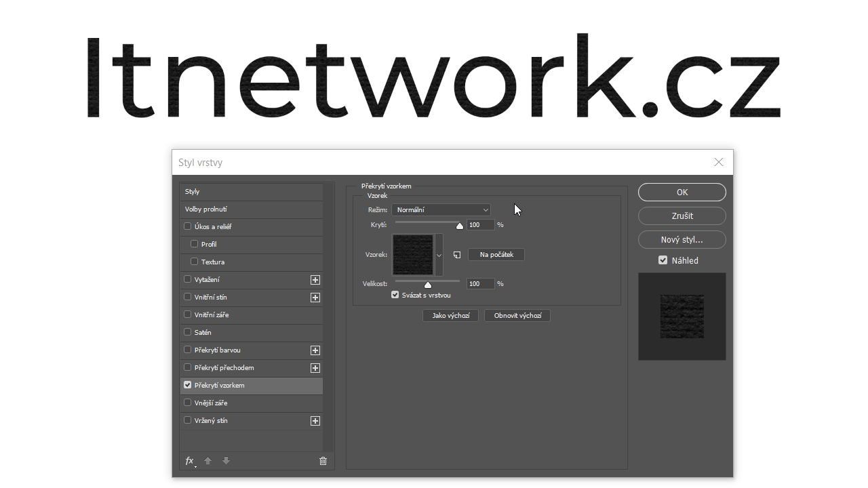Duplicate Překrytí přechodem using its plus icon

tap(315, 368)
